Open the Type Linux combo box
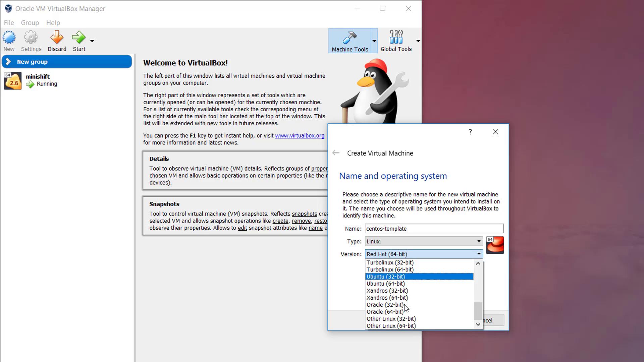Image resolution: width=644 pixels, height=362 pixels. [x=424, y=241]
